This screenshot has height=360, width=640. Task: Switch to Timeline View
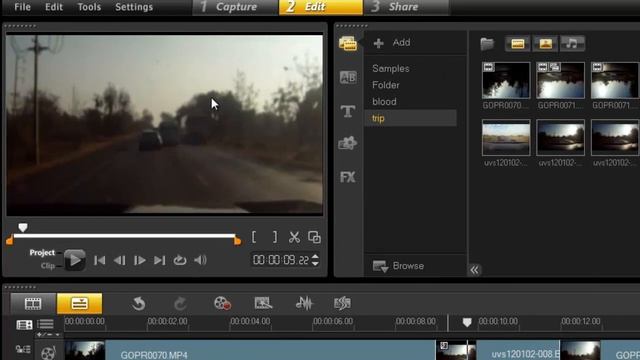(80, 303)
